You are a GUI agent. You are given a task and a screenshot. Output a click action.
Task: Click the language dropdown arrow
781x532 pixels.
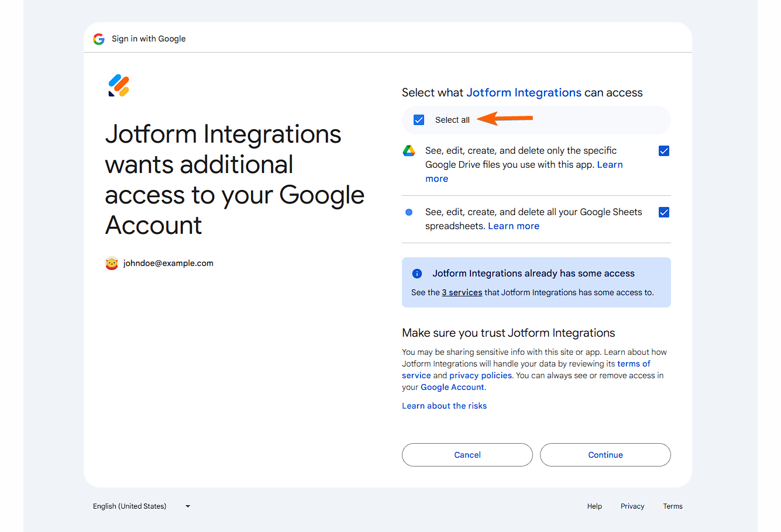tap(188, 506)
